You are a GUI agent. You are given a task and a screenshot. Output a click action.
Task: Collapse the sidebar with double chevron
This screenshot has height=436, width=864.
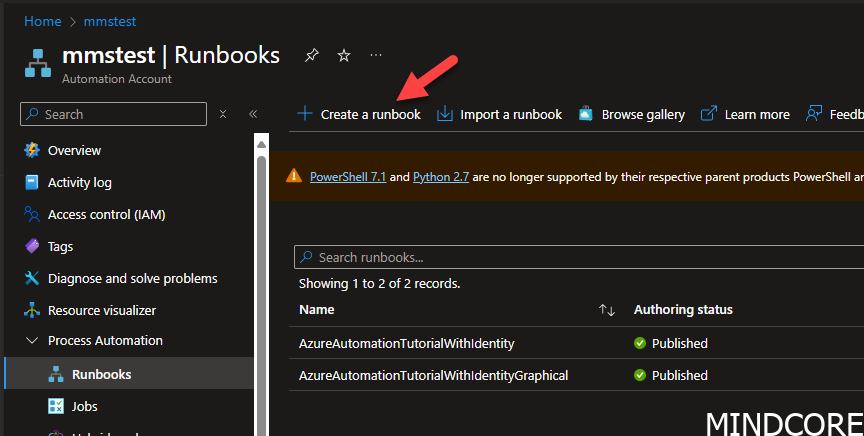point(253,115)
